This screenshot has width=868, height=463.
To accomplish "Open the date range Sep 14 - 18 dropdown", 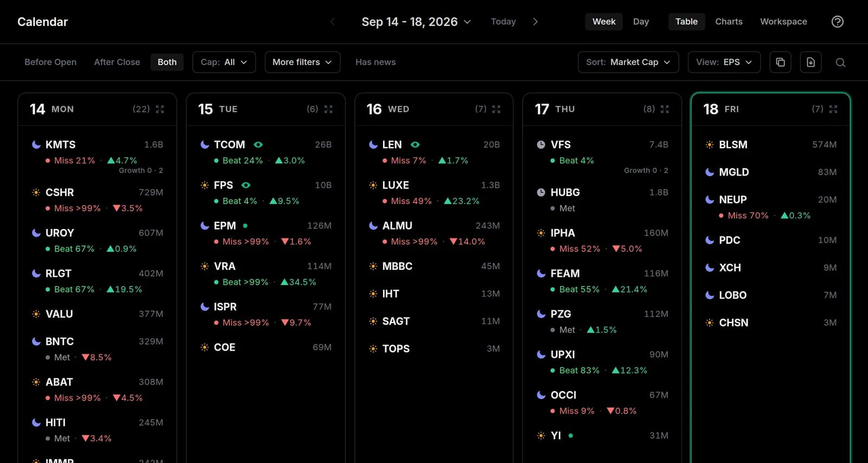I will click(x=416, y=22).
